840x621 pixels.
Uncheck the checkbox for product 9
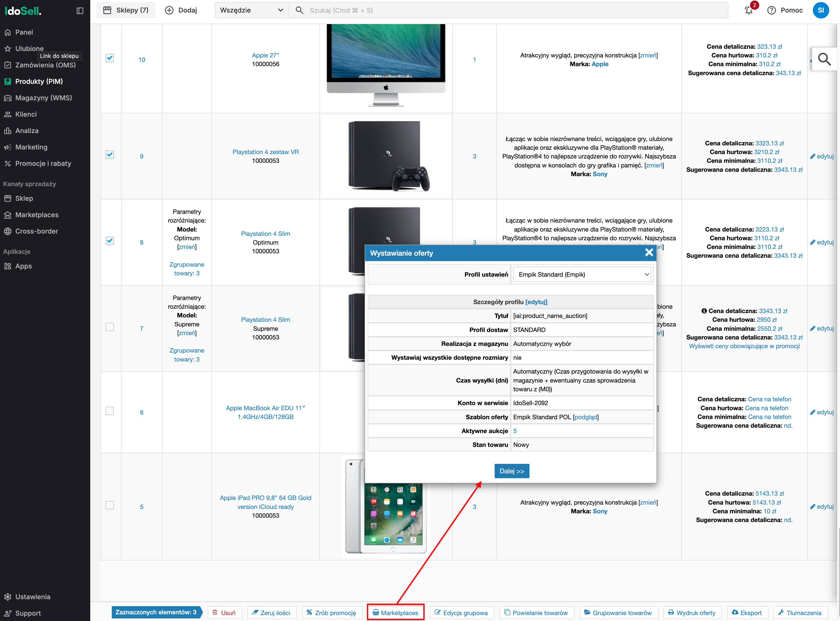coord(110,155)
